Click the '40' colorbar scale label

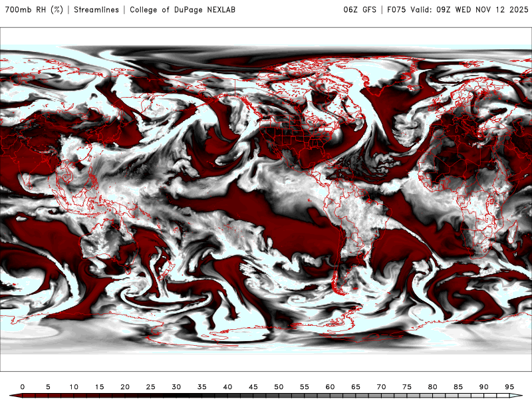(x=227, y=387)
